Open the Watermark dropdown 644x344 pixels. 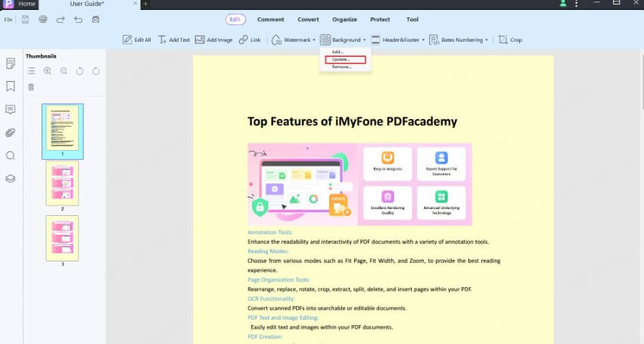(x=294, y=40)
